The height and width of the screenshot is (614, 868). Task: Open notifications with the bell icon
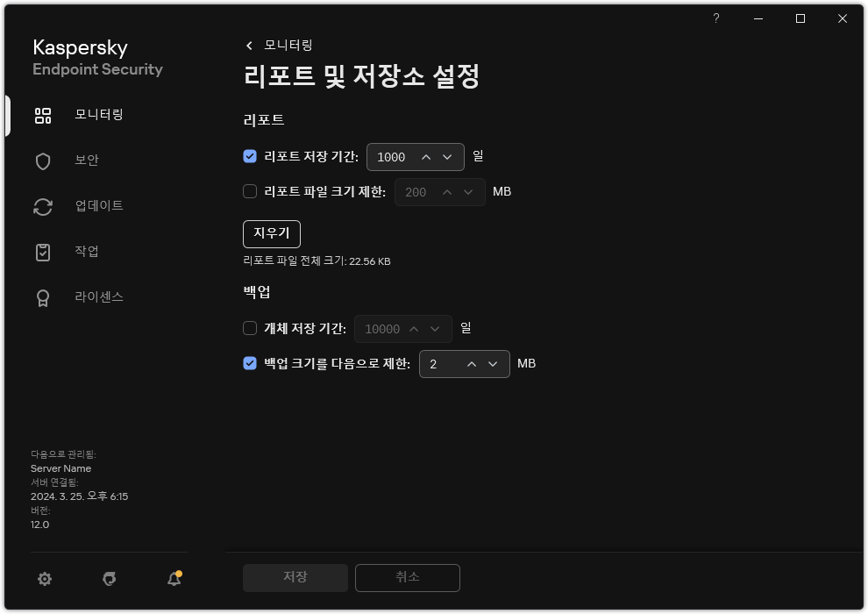point(174,579)
